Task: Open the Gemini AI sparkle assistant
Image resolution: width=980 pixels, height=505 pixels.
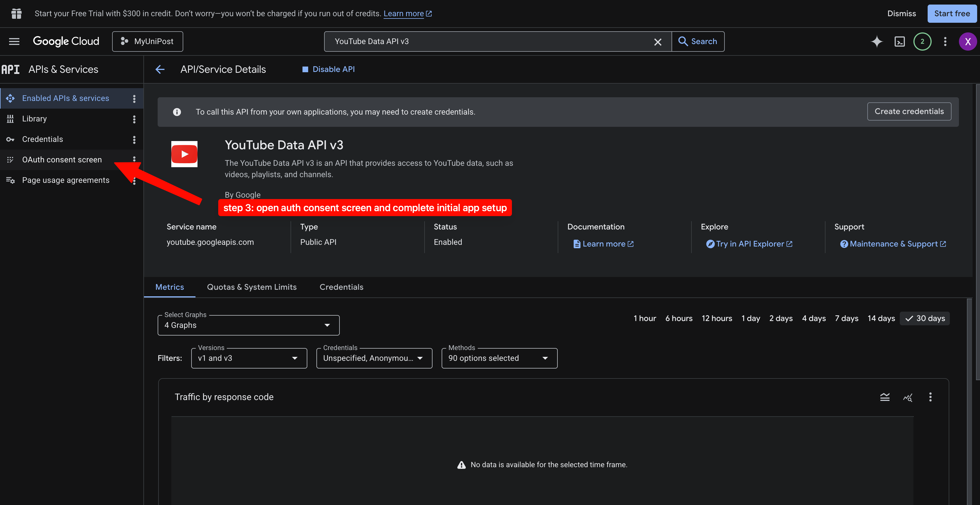Action: click(876, 42)
